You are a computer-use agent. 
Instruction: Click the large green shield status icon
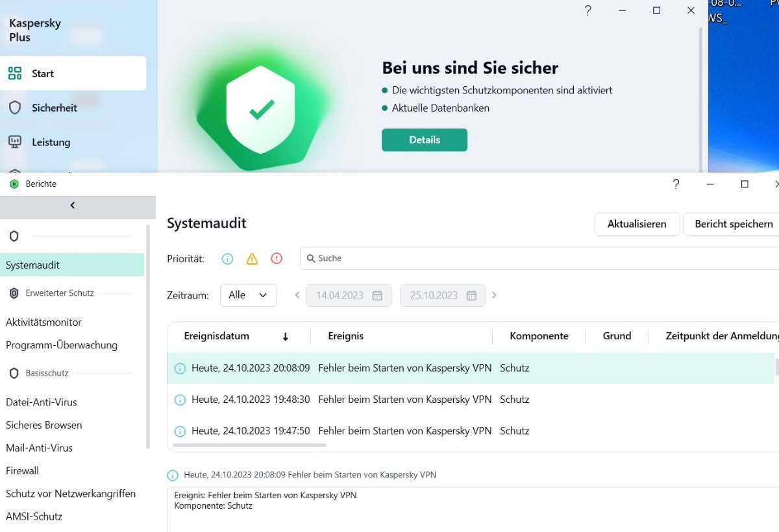click(x=260, y=109)
